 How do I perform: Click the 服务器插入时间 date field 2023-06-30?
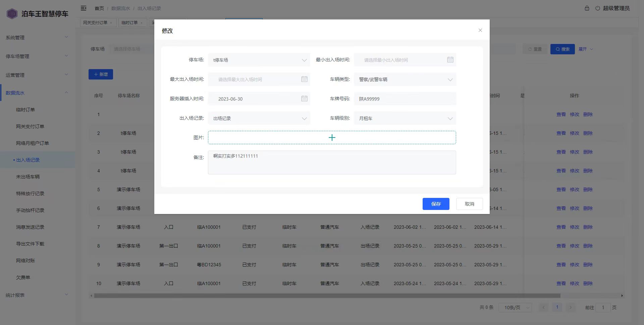pos(259,99)
